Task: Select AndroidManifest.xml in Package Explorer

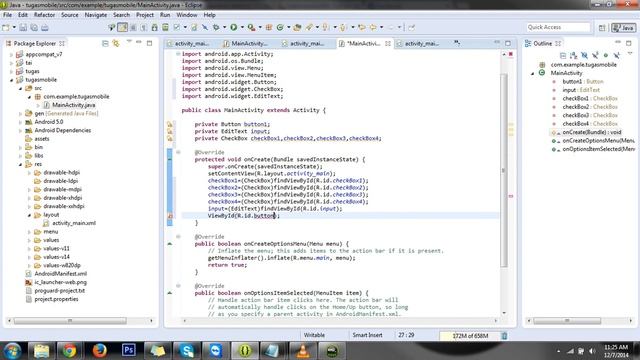Action: click(60, 274)
